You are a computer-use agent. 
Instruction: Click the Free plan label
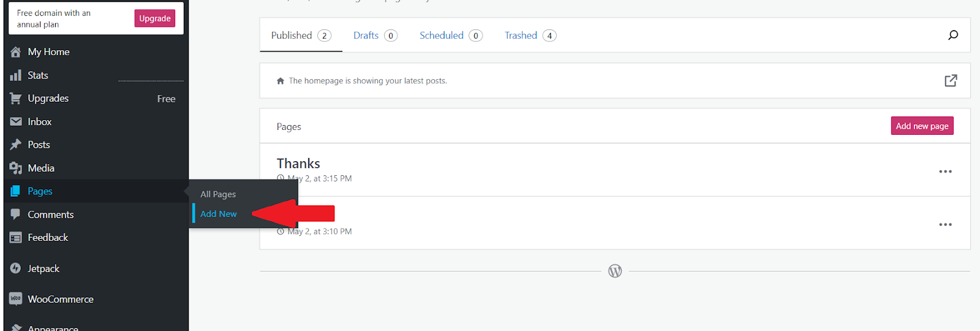pos(166,99)
